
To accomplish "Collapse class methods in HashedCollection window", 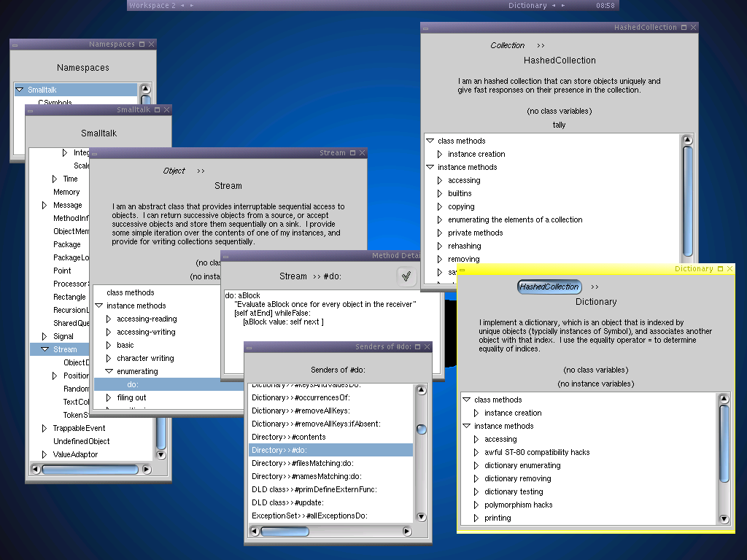I will tap(430, 141).
